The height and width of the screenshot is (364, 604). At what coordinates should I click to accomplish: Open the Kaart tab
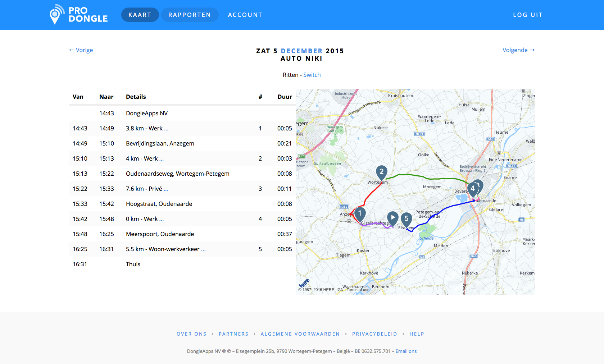140,15
